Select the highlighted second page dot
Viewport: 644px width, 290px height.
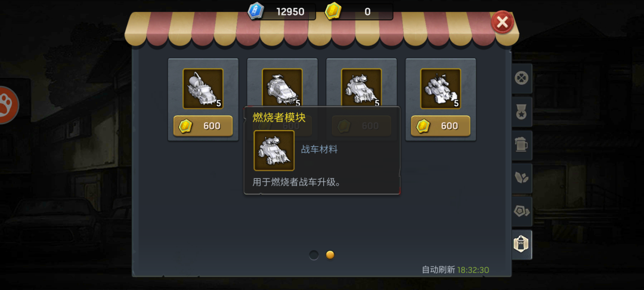point(330,255)
